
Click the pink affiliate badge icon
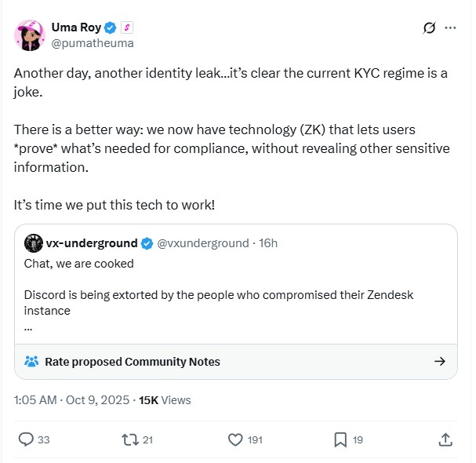tap(126, 28)
